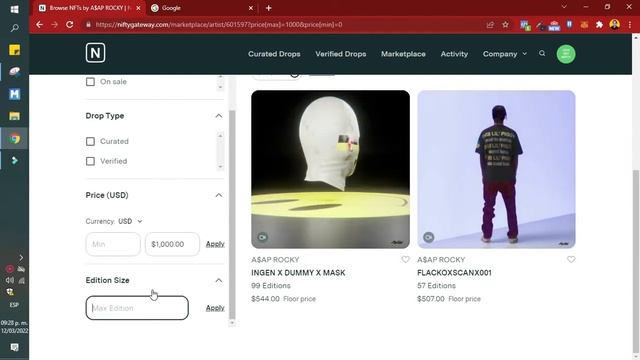Viewport: 640px width, 360px height.
Task: Open a new browser tab
Action: (x=269, y=8)
